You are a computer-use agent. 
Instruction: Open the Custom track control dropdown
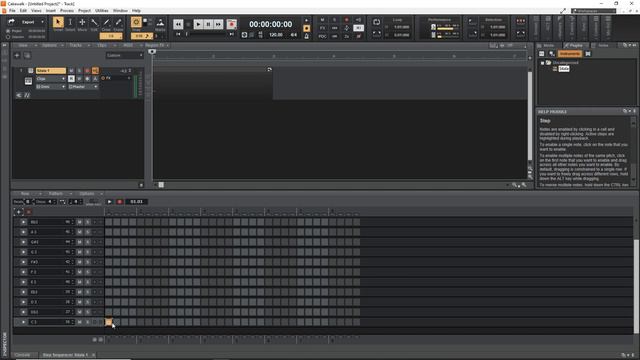[124, 56]
